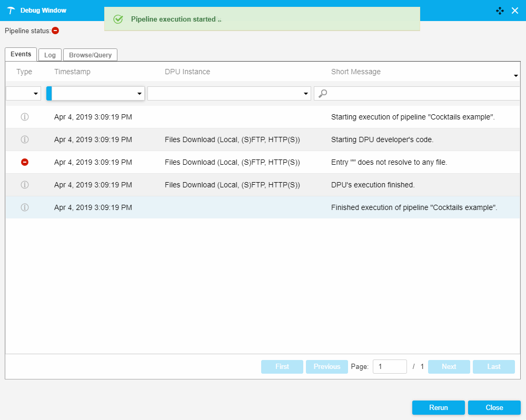This screenshot has width=526, height=420.
Task: Click info icon for 'Starting DPU developer's code' row
Action: (24, 139)
